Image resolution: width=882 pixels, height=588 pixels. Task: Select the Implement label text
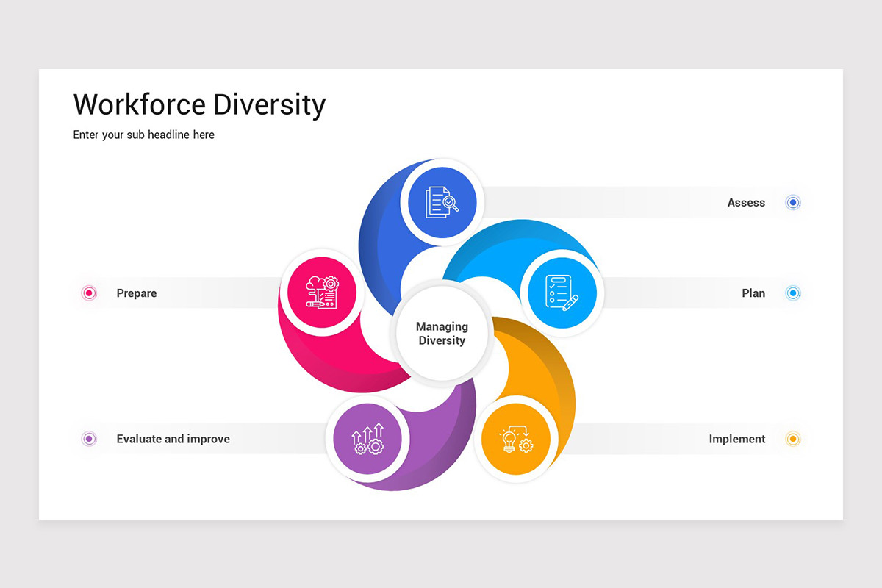(737, 439)
